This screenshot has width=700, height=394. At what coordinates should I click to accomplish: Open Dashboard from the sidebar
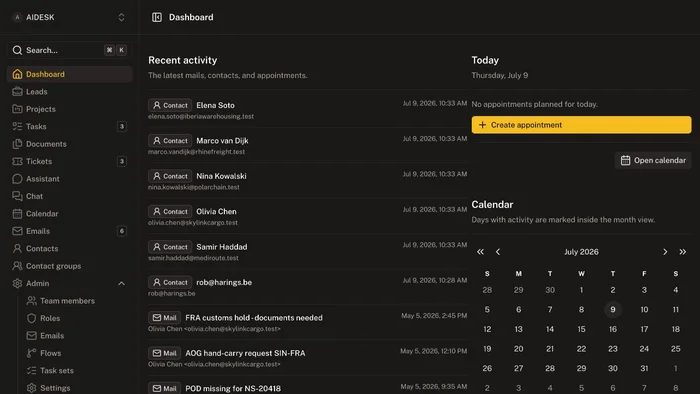tap(69, 74)
